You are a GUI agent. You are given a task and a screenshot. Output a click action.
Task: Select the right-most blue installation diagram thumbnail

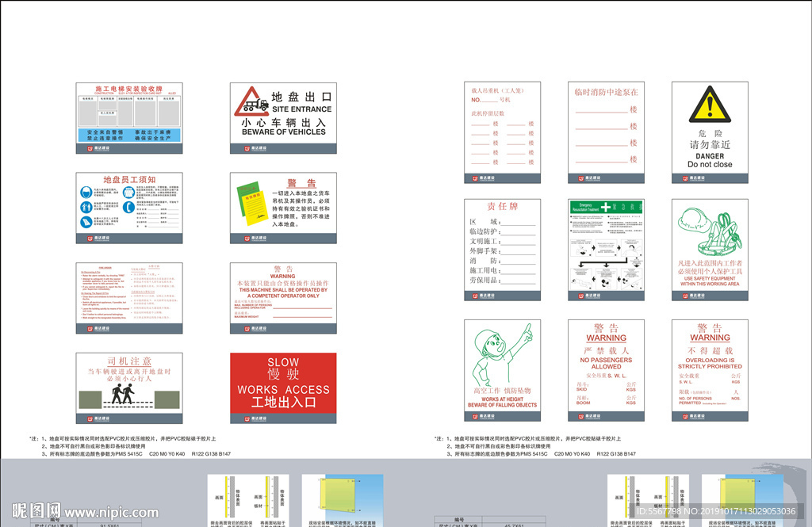(742, 501)
